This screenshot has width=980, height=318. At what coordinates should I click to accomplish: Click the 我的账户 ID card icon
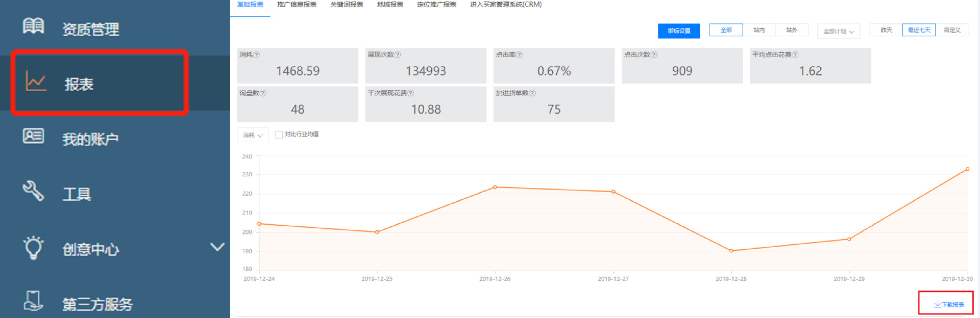click(x=34, y=136)
